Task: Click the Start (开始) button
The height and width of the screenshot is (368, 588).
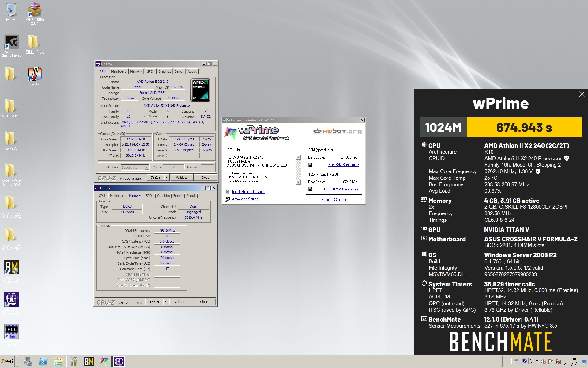Action: (8, 362)
